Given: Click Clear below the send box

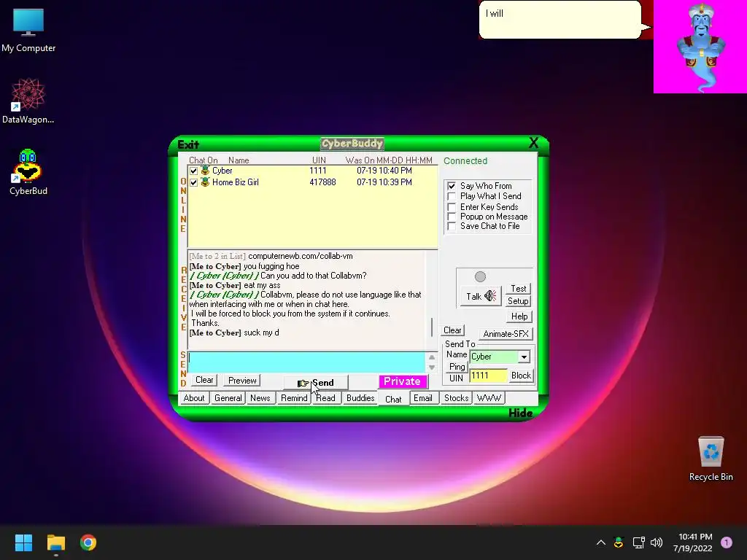Looking at the screenshot, I should (x=204, y=380).
